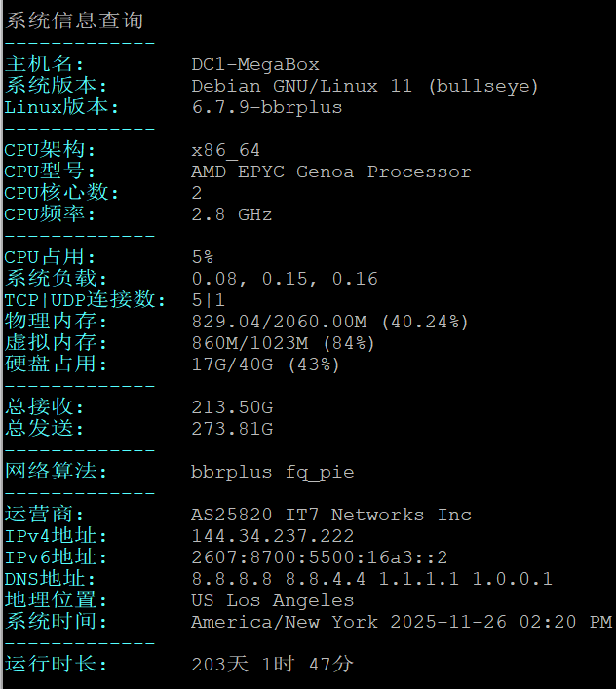This screenshot has height=689, width=616.
Task: Click the uptime value 203天 1时 47分
Action: 272,665
